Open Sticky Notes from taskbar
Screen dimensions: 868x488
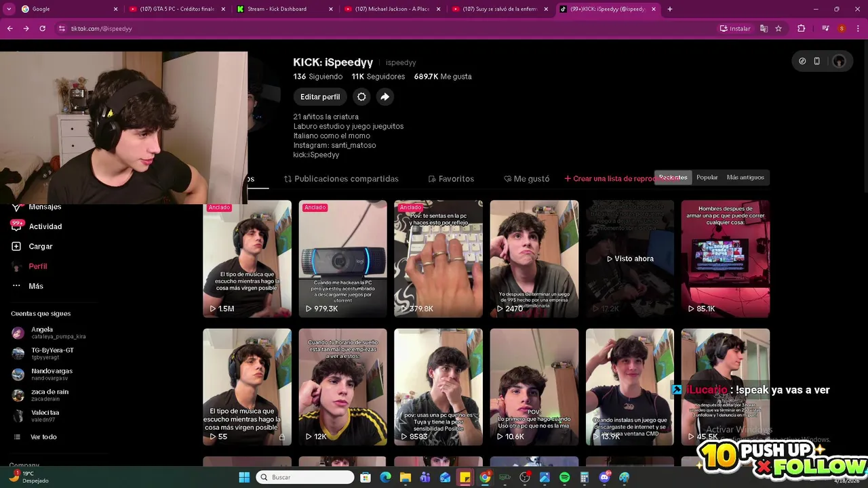pos(465,477)
